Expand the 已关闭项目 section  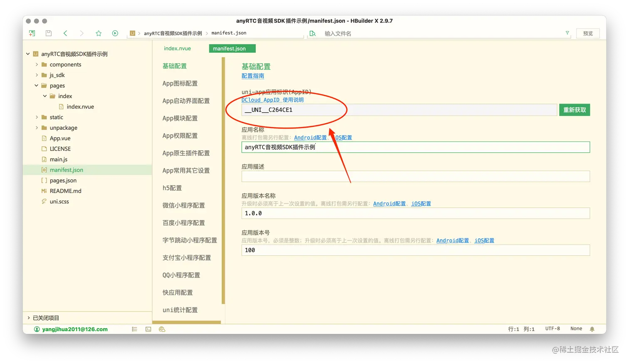click(28, 318)
